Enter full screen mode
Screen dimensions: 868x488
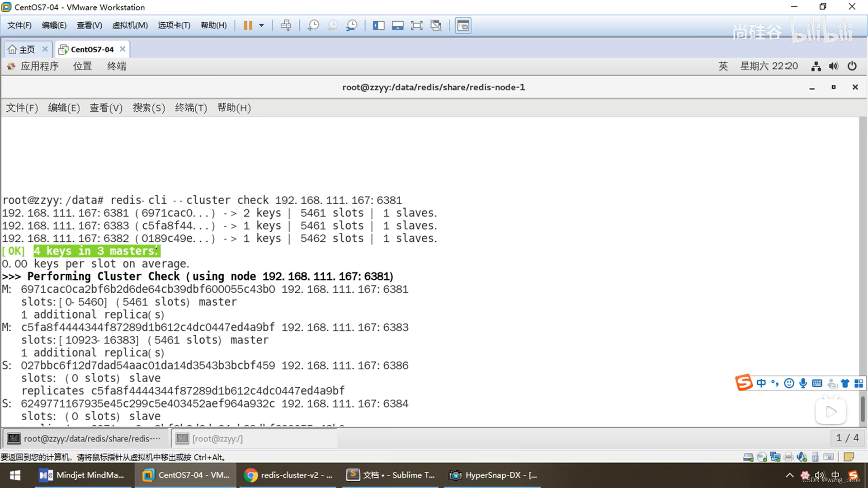click(x=416, y=25)
